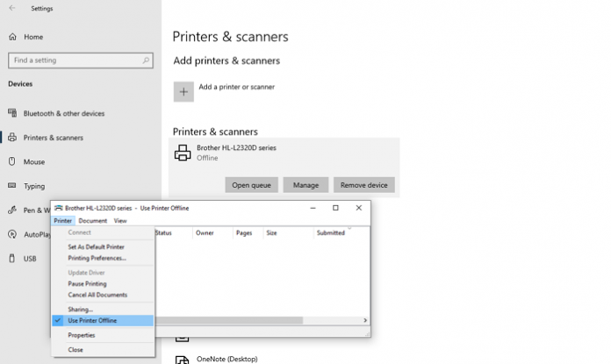Select the OneNote (Desktop) printer entry
Image resolution: width=611 pixels, height=364 pixels.
click(226, 359)
